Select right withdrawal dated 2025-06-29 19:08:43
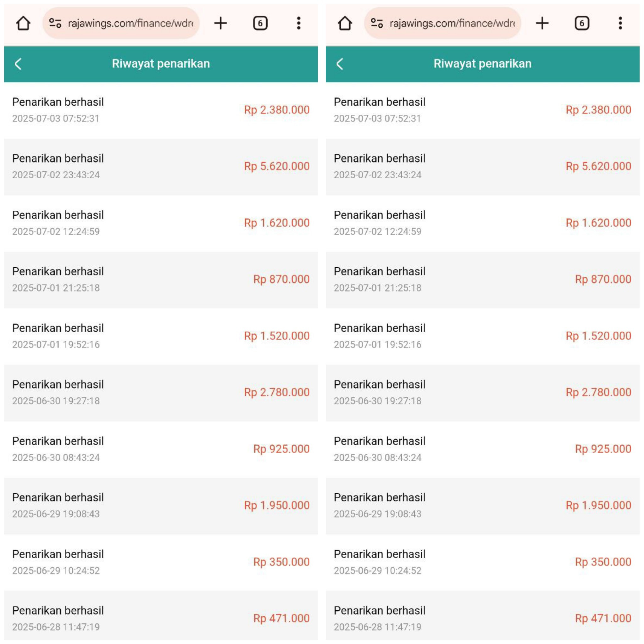 (x=483, y=506)
